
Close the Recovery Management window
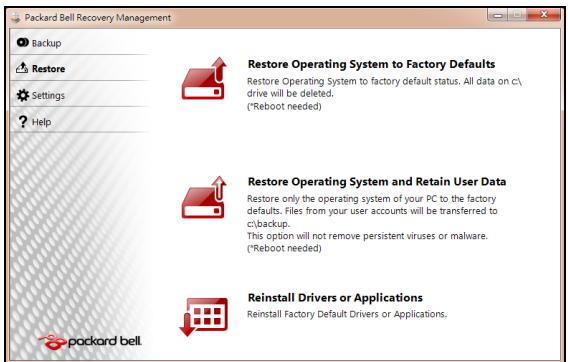[x=543, y=14]
